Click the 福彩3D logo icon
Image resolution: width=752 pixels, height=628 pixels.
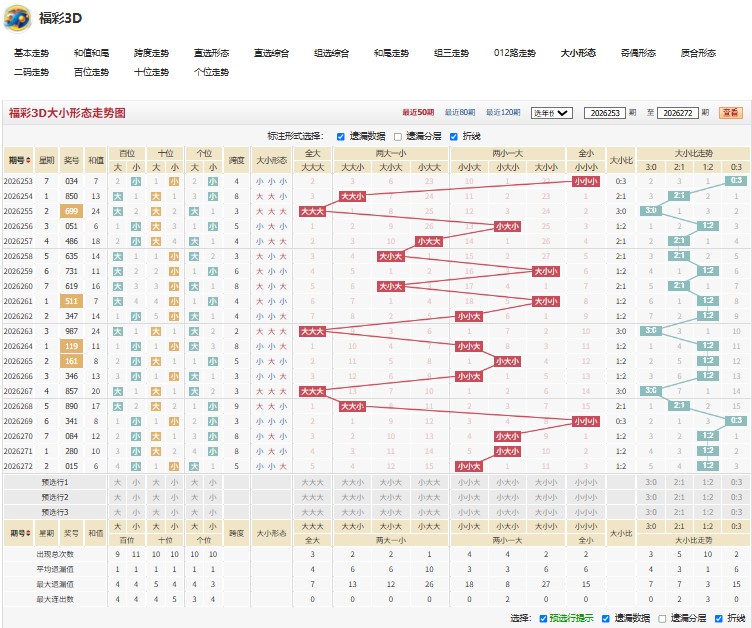17,18
